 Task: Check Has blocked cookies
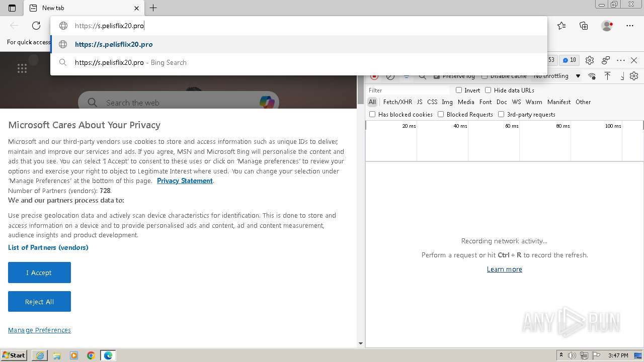coord(372,115)
